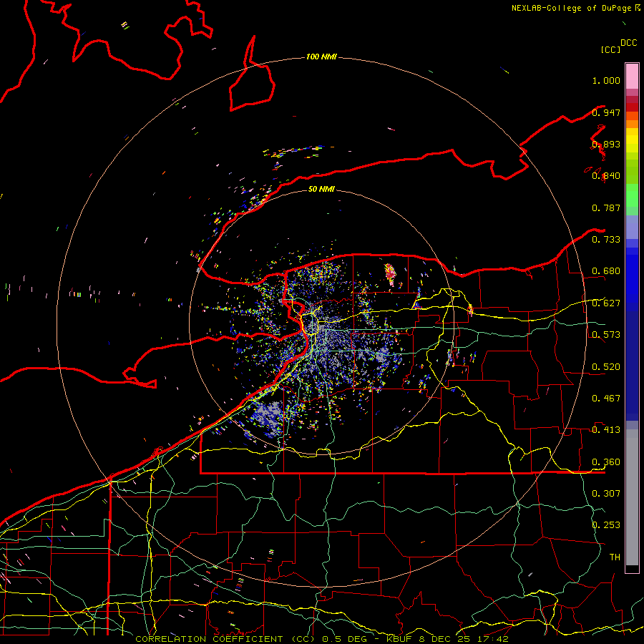This screenshot has width=644, height=644.
Task: Click the 0.840 scale value
Action: (606, 176)
